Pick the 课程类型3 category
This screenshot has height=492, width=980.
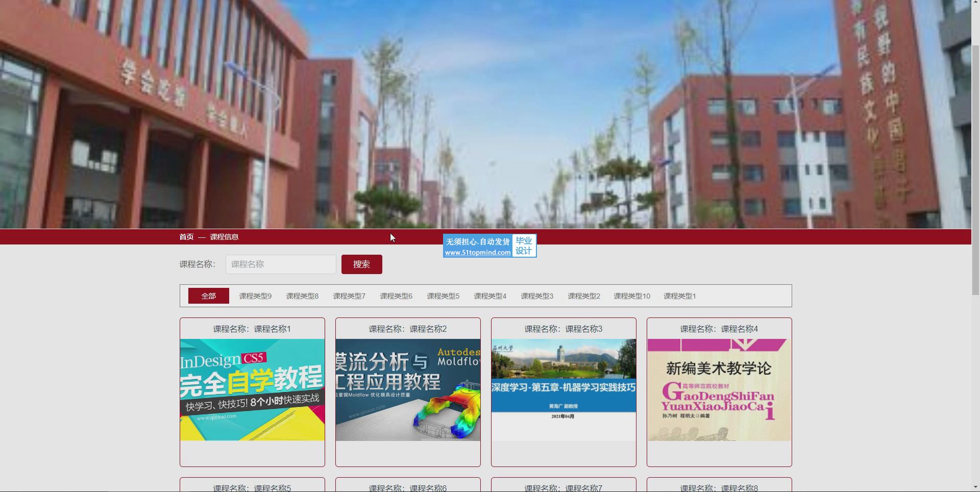tap(537, 296)
